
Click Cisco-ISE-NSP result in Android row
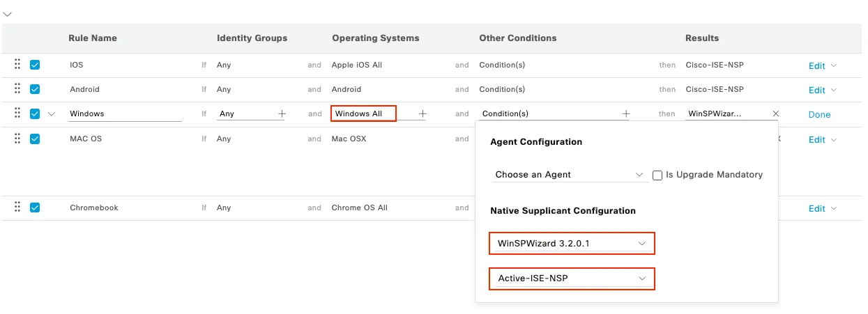(x=715, y=89)
